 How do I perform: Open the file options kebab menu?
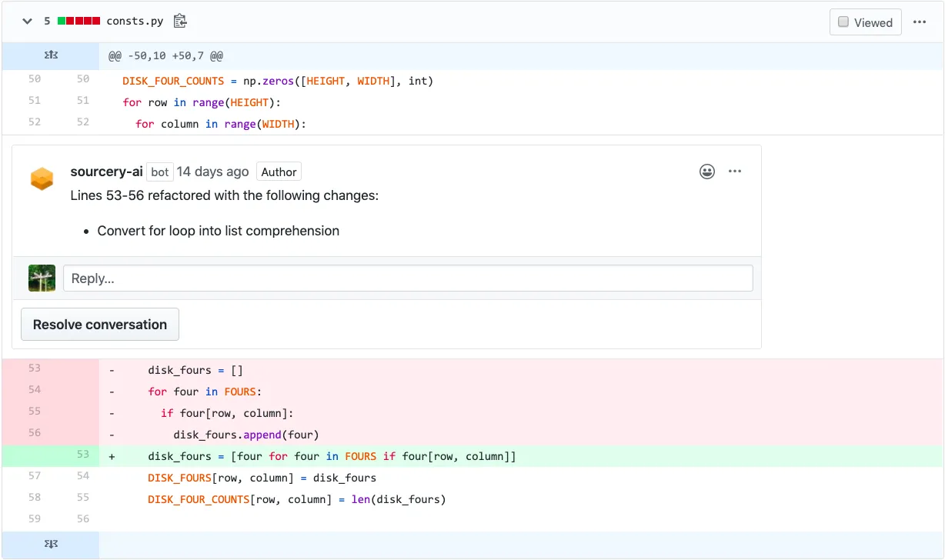pyautogui.click(x=920, y=22)
